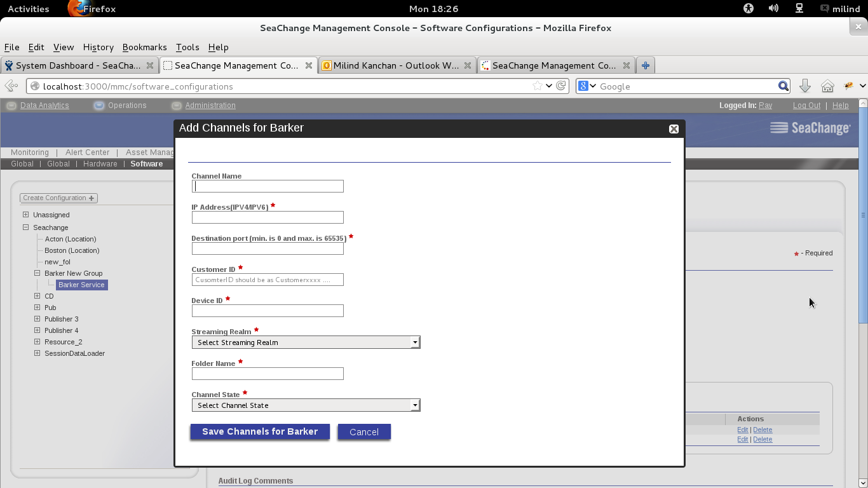
Task: Focus the IP Address field
Action: pos(268,217)
